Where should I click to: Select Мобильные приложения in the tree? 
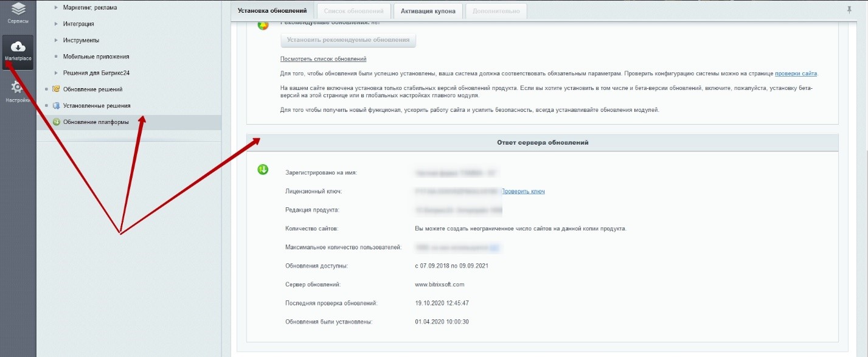[x=95, y=57]
